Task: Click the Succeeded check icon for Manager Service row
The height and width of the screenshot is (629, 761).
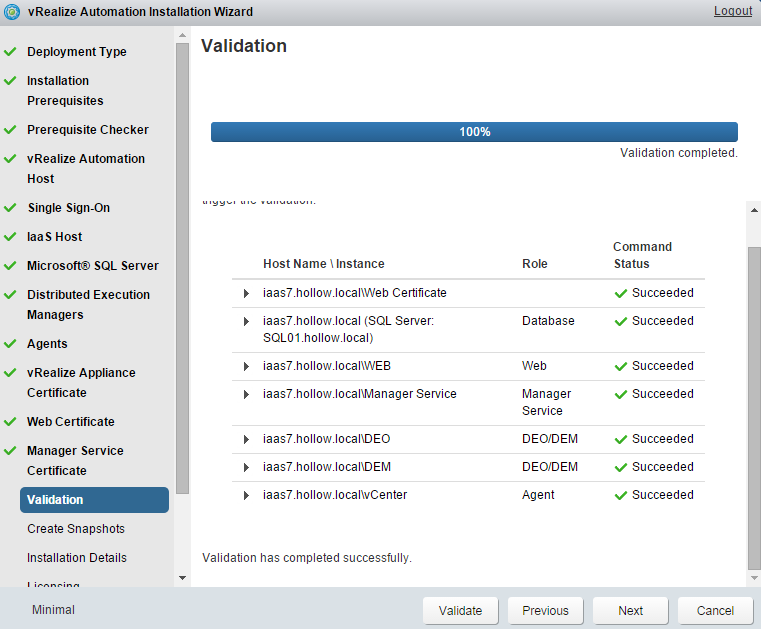Action: tap(621, 395)
